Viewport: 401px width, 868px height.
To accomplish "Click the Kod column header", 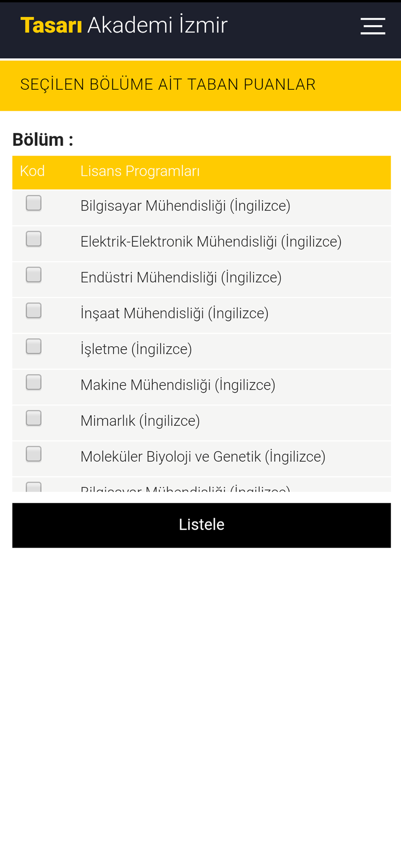I will 32,171.
